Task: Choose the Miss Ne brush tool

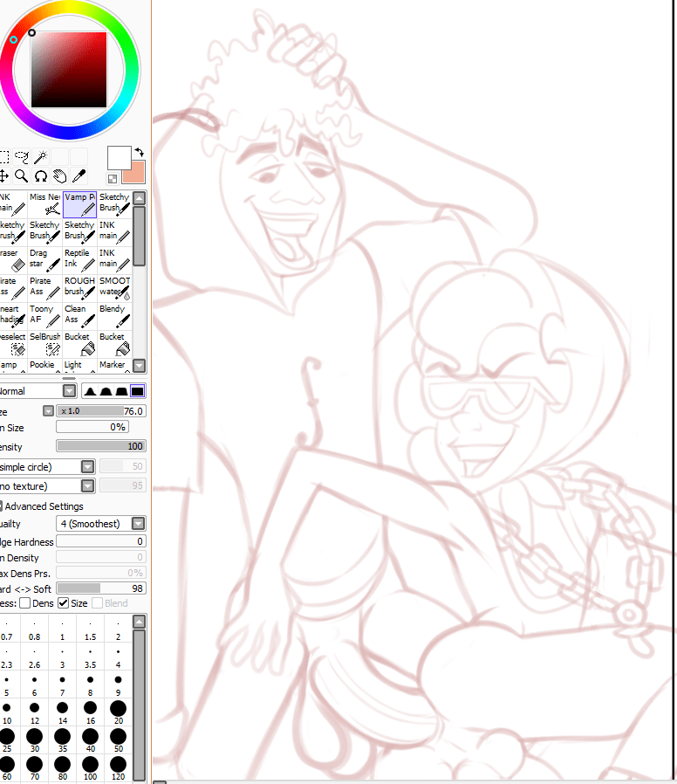Action: pyautogui.click(x=45, y=204)
